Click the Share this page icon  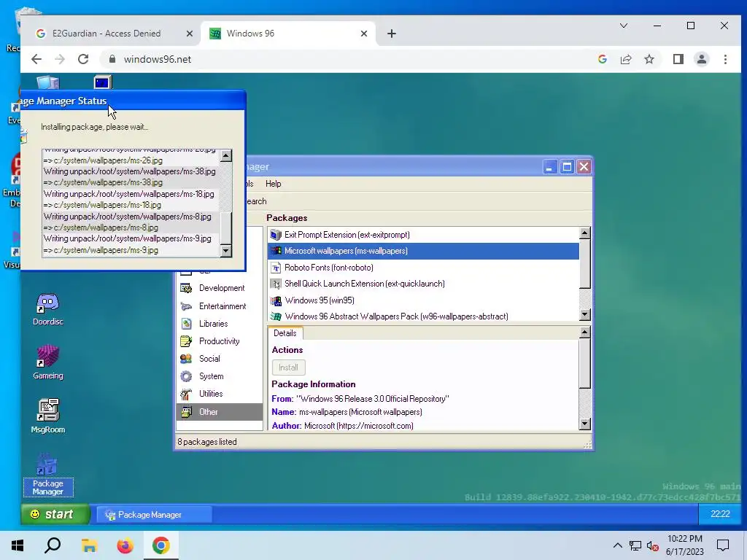(x=625, y=59)
